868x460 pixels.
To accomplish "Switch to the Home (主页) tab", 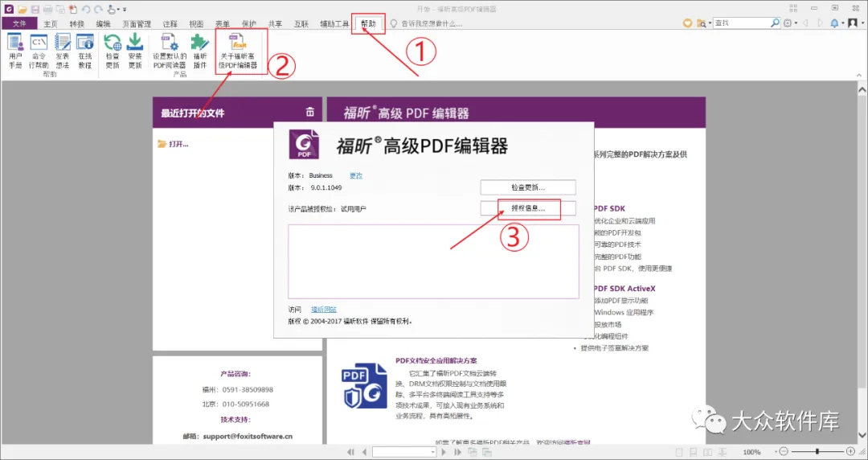I will click(x=51, y=24).
